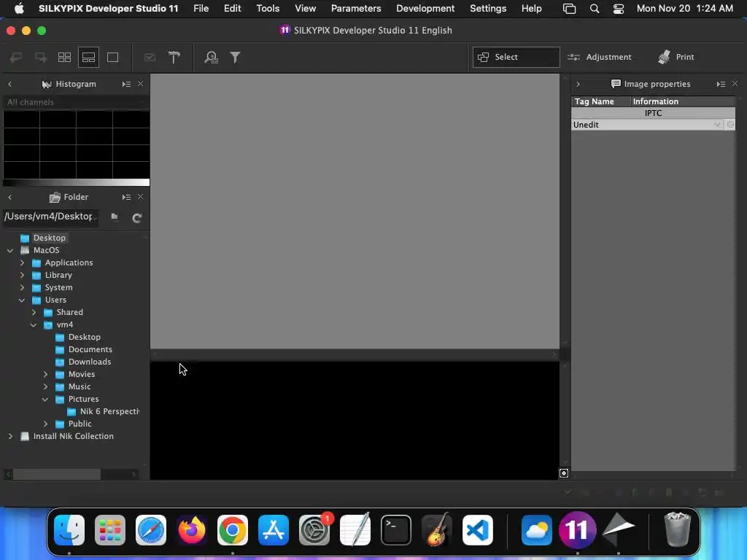Image resolution: width=747 pixels, height=560 pixels.
Task: Collapse the Pictures folder node
Action: click(45, 399)
